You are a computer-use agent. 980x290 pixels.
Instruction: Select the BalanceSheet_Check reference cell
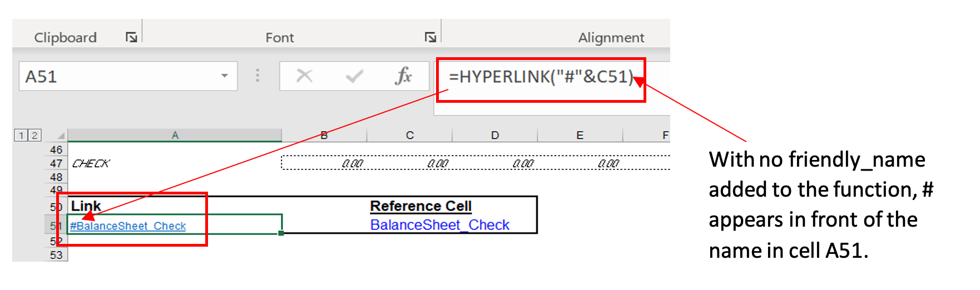click(x=439, y=225)
